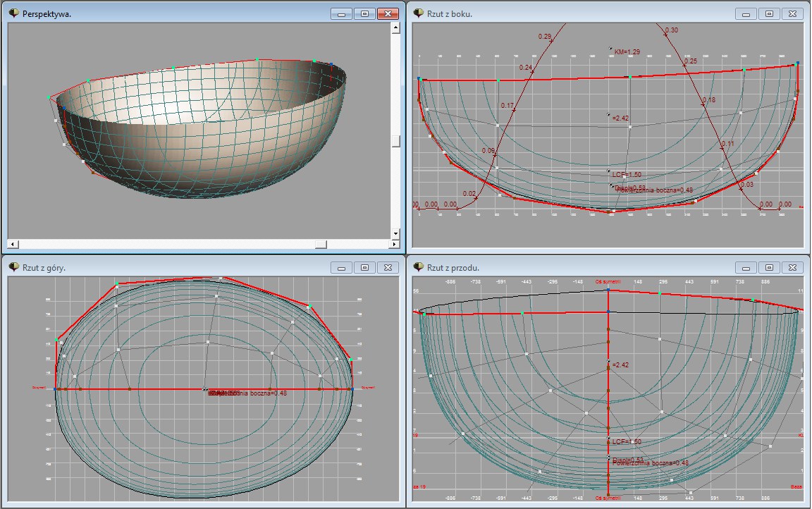Click the Rzut z przodu window icon
The width and height of the screenshot is (812, 509).
pos(419,267)
